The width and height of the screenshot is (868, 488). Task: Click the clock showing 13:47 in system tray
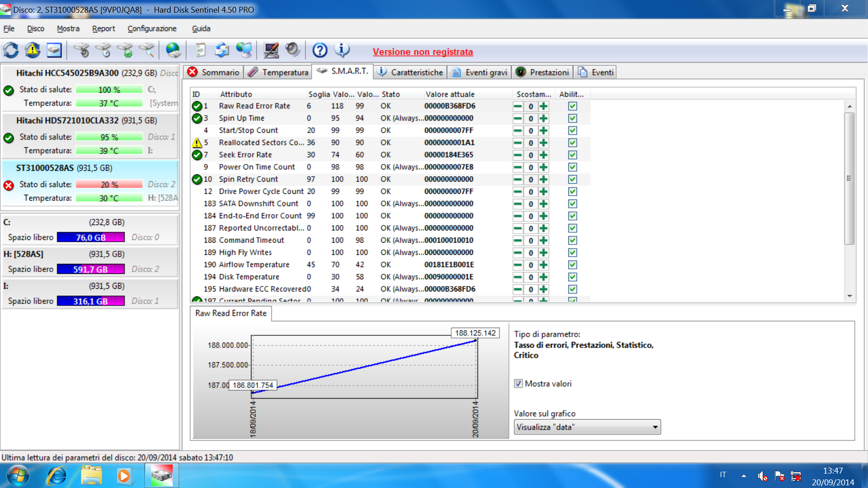click(x=833, y=471)
